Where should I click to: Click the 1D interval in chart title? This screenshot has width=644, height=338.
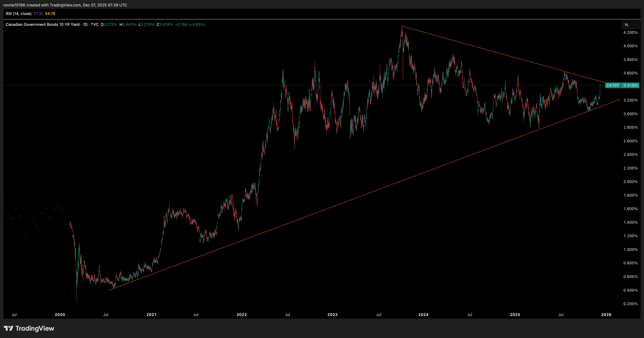click(85, 25)
